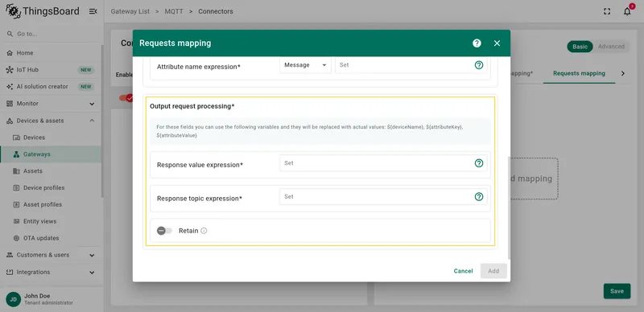Select the Requests mapping tab

pyautogui.click(x=579, y=73)
